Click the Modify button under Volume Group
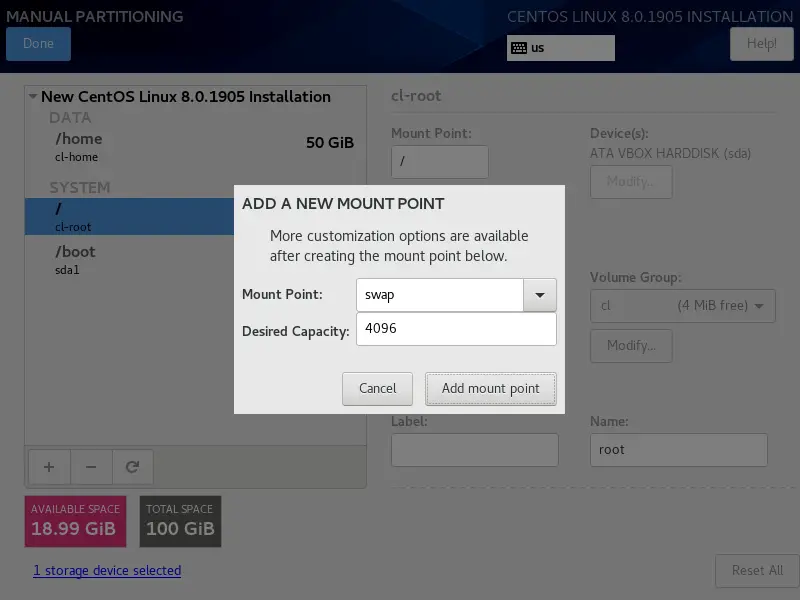The image size is (800, 600). 630,346
